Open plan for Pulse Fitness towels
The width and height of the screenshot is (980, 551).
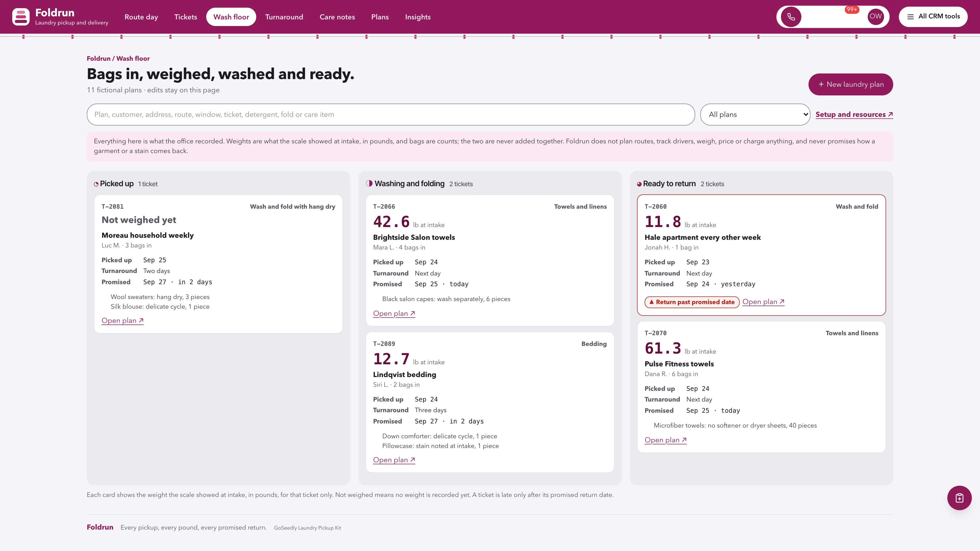click(x=665, y=440)
